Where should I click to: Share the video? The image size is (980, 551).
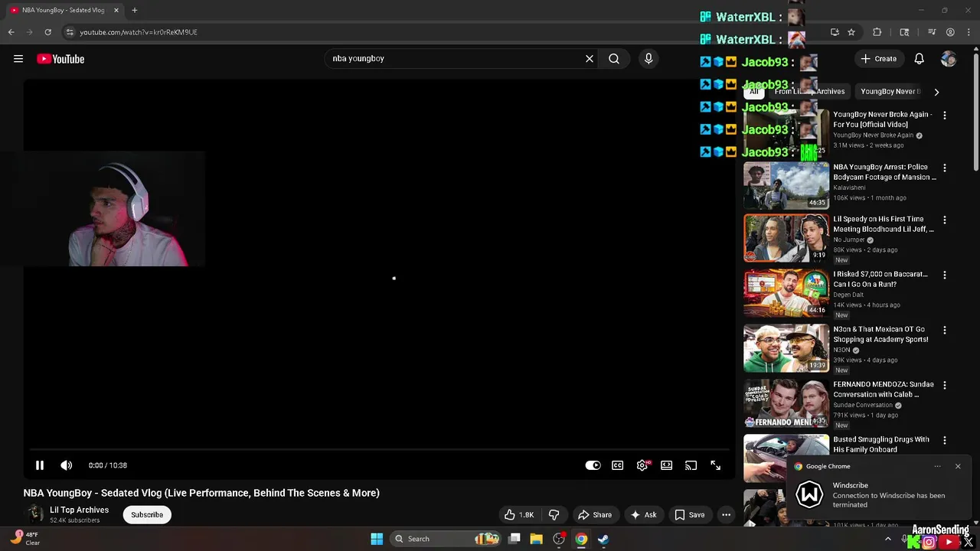[595, 515]
